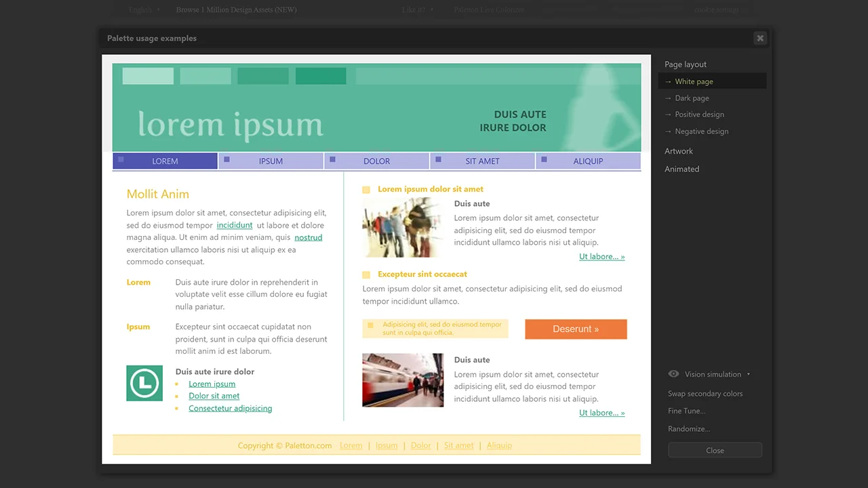Open the DOLOR navigation tab
Image resolution: width=868 pixels, height=488 pixels.
pyautogui.click(x=376, y=161)
